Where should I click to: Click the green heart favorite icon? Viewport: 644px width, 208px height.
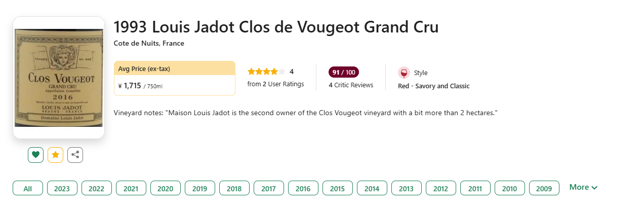click(35, 155)
